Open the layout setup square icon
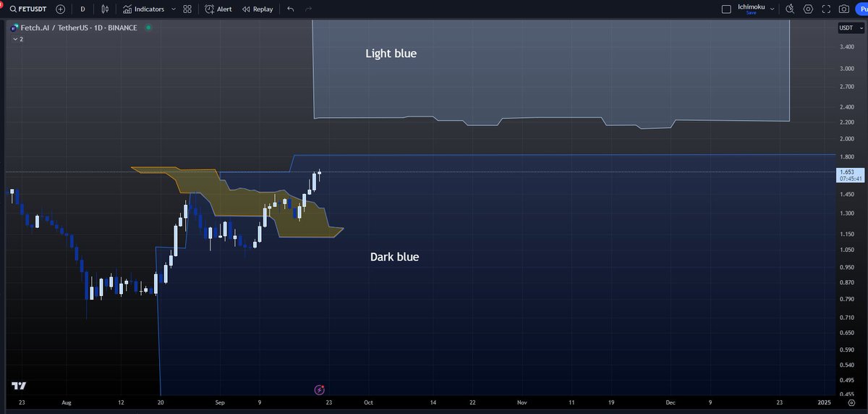The width and height of the screenshot is (868, 414). 727,9
